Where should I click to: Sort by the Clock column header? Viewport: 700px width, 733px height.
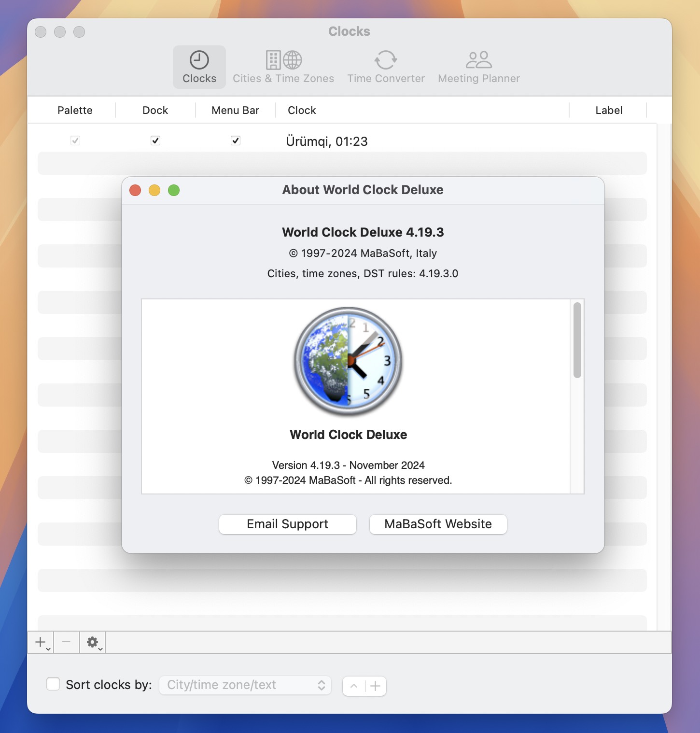tap(422, 110)
